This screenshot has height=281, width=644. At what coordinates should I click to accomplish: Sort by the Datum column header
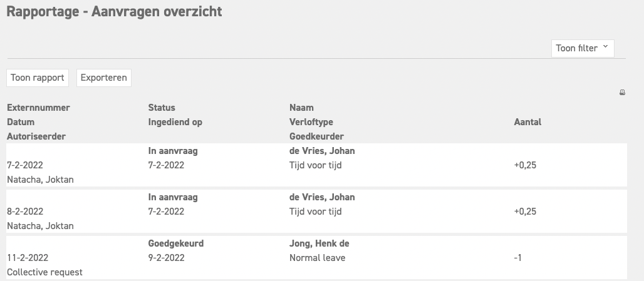click(x=21, y=122)
